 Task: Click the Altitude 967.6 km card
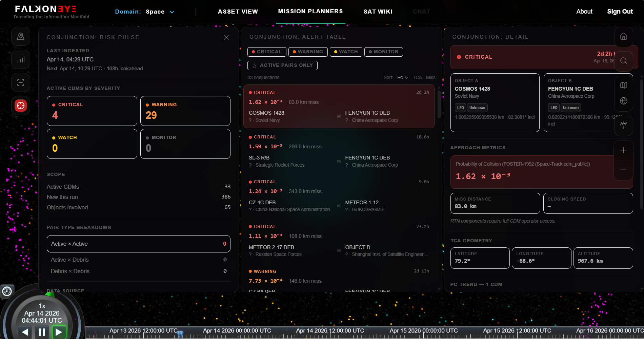coord(603,258)
